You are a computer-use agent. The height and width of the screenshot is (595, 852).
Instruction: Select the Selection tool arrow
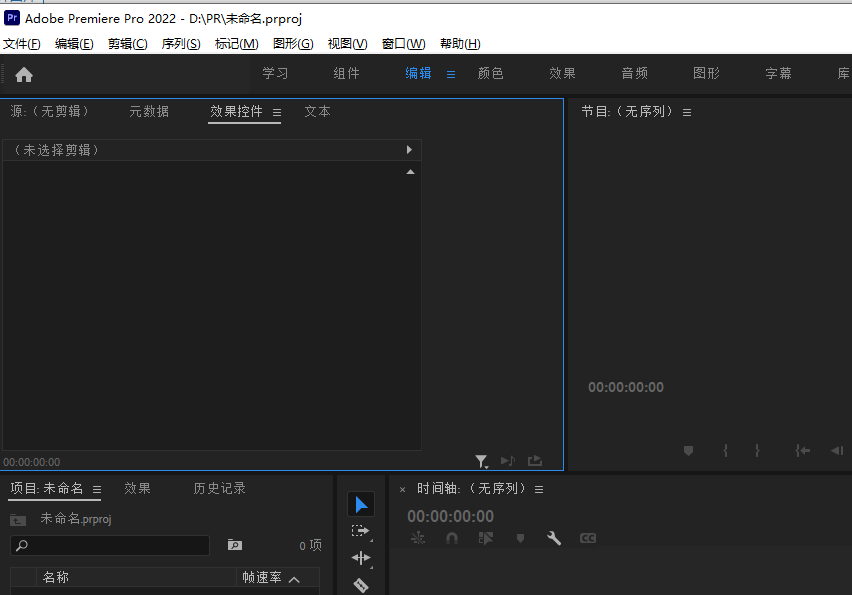361,504
